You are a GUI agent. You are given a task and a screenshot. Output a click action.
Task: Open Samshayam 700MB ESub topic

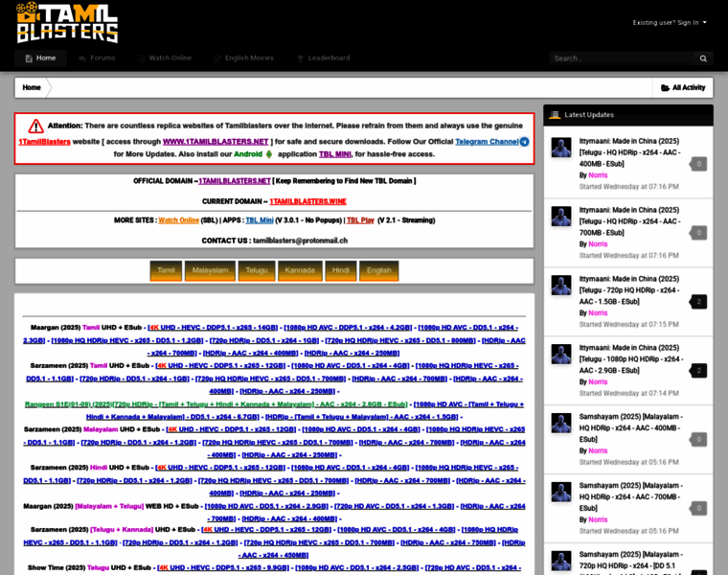tap(630, 496)
